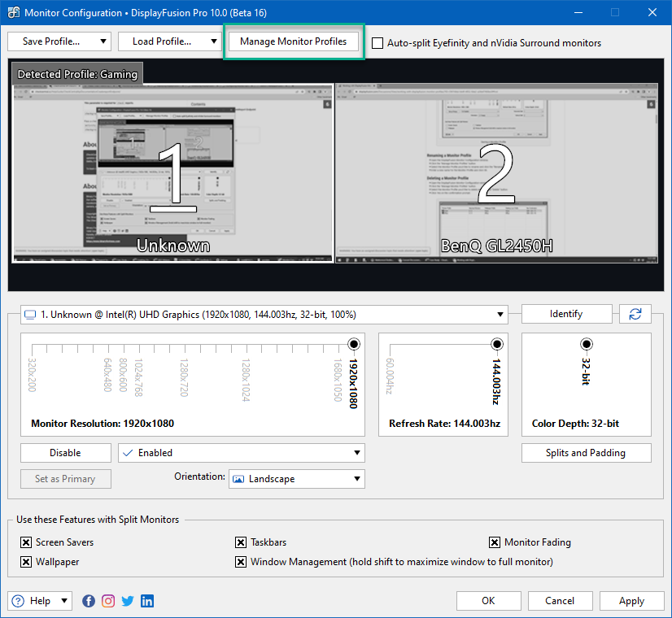Toggle the Wallpaper checkbox
672x618 pixels.
[26, 561]
